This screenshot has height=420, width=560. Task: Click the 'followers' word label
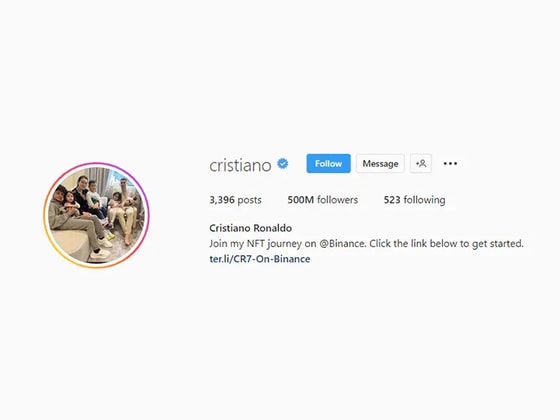click(337, 200)
